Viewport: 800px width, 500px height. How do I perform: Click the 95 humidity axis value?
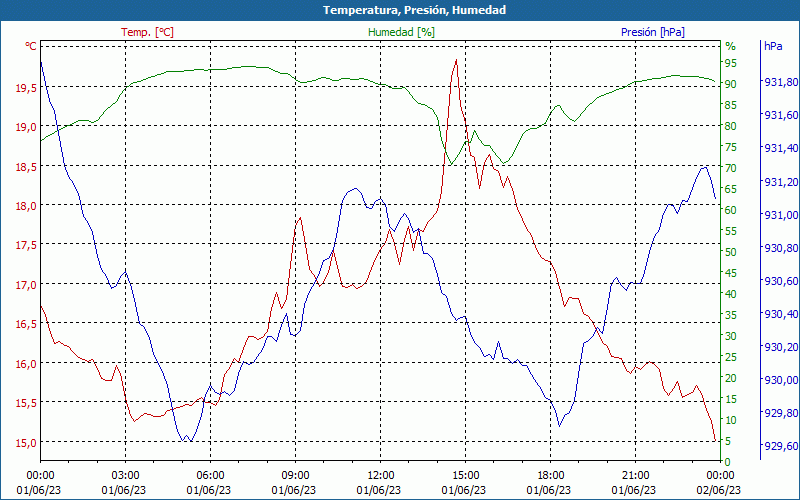pyautogui.click(x=731, y=63)
